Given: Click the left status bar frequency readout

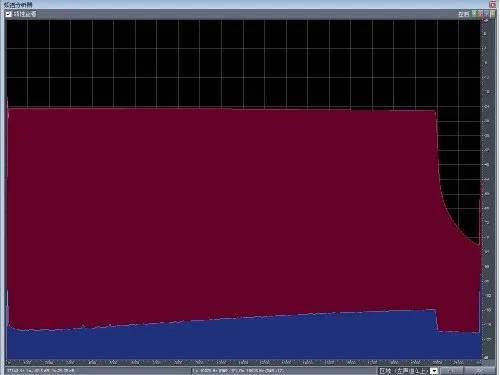Looking at the screenshot, I should click(x=41, y=371).
